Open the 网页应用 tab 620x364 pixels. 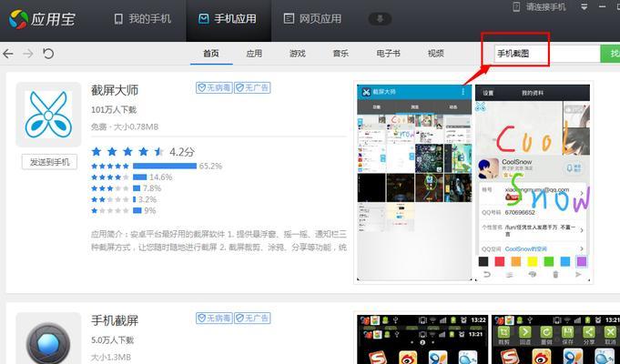pos(312,18)
